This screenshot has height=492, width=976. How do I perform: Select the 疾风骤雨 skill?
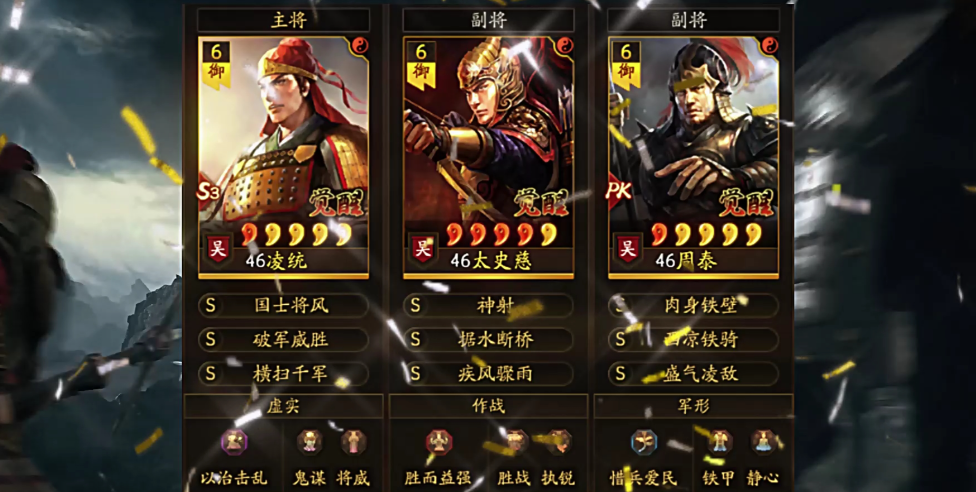point(489,373)
